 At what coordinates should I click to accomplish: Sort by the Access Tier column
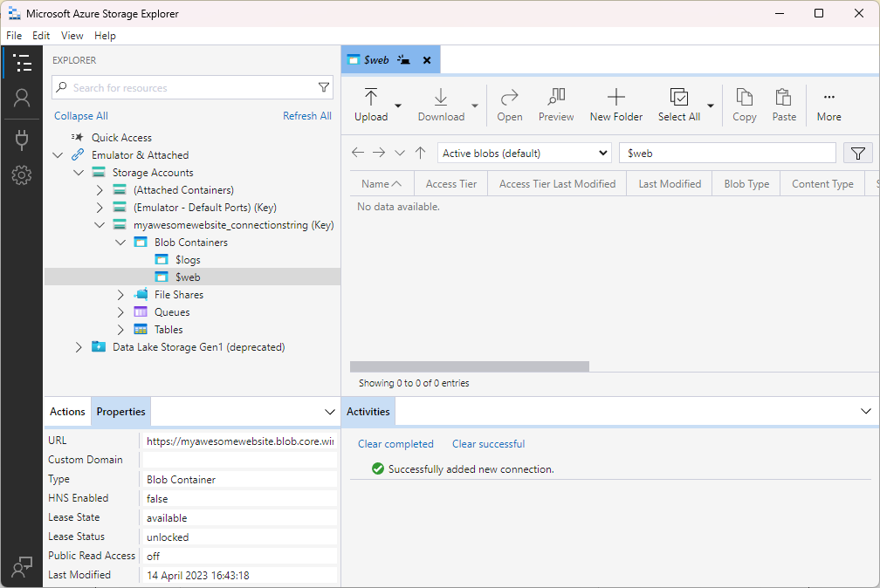pos(450,184)
